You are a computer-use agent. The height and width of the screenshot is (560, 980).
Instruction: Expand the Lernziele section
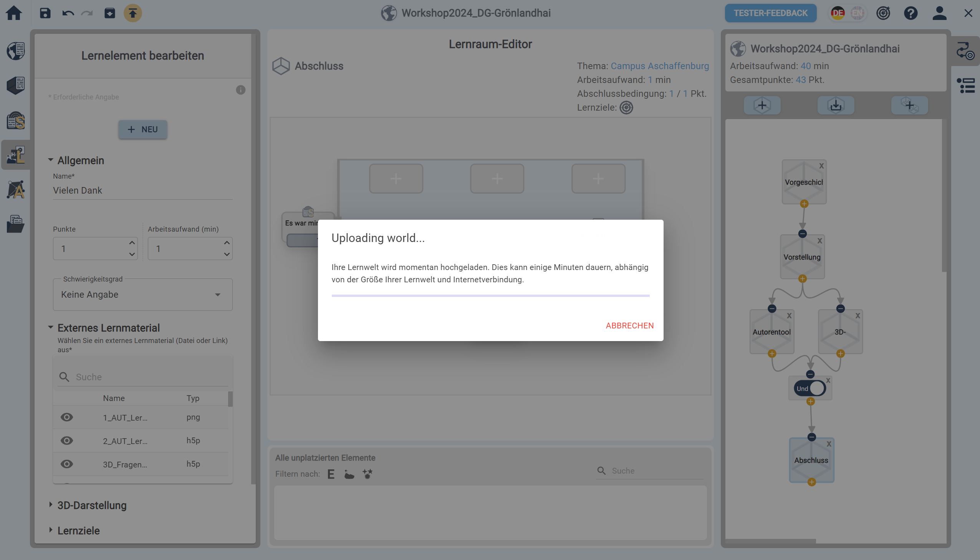[78, 531]
